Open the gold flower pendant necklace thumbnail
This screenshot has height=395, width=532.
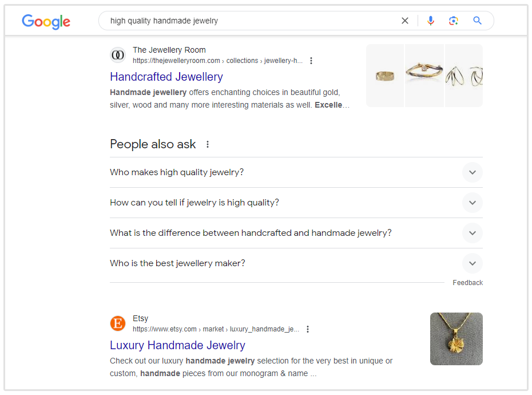456,338
